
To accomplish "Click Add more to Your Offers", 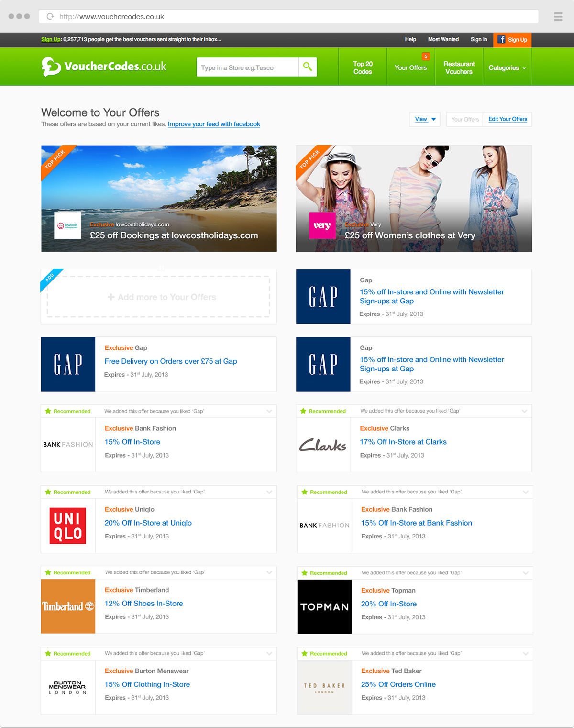I will click(162, 297).
